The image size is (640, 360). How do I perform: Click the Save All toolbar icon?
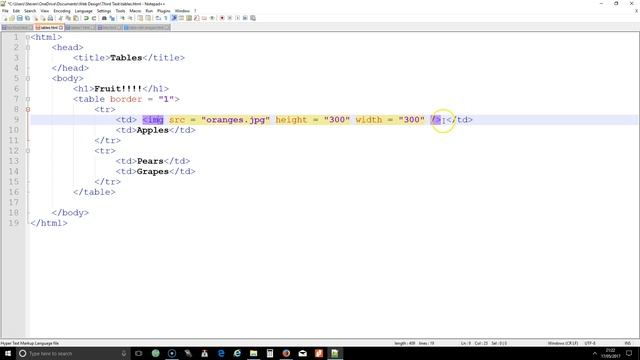pos(27,18)
